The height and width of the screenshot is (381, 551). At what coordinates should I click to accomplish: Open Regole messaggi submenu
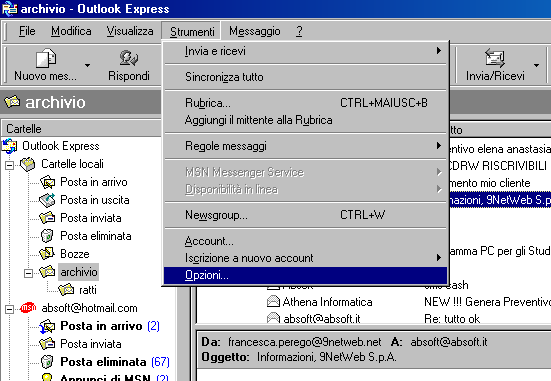(305, 146)
